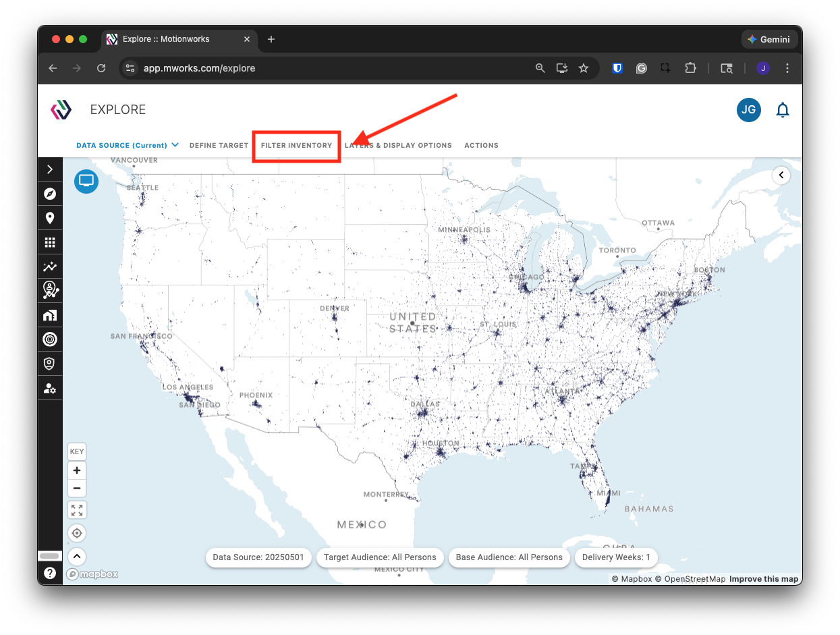Click the site information icon in address bar

pyautogui.click(x=131, y=68)
